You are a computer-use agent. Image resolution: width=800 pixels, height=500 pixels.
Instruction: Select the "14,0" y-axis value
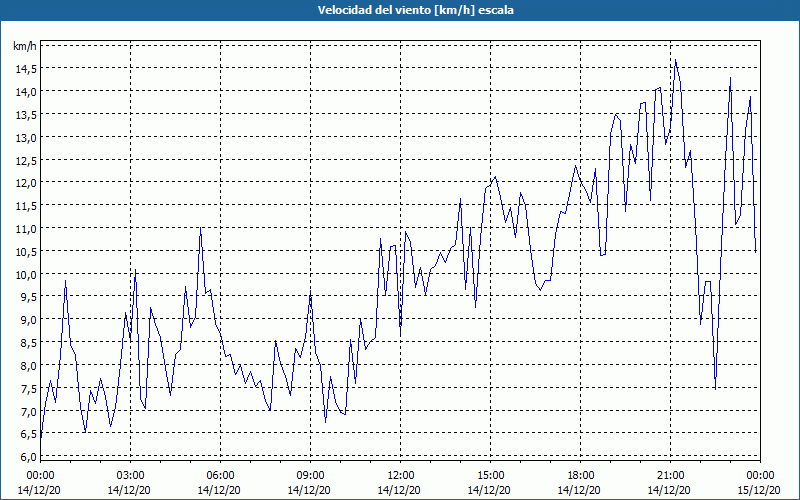[26, 92]
